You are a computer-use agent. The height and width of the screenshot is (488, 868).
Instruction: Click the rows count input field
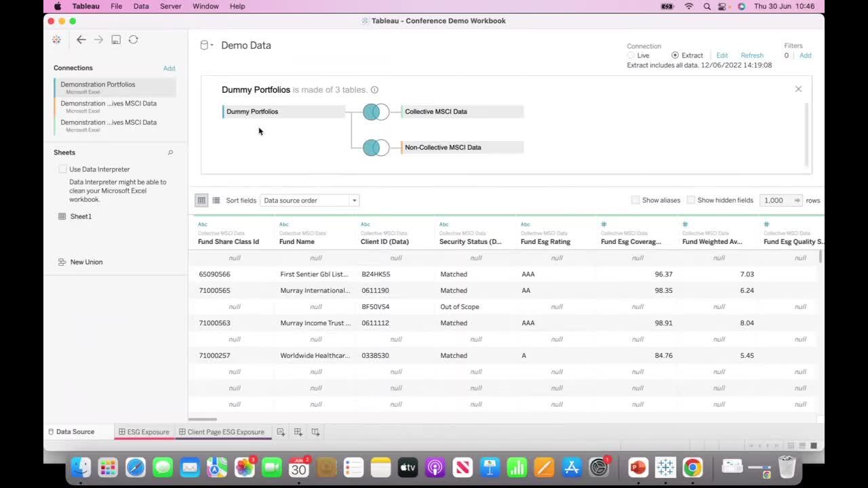tap(775, 200)
